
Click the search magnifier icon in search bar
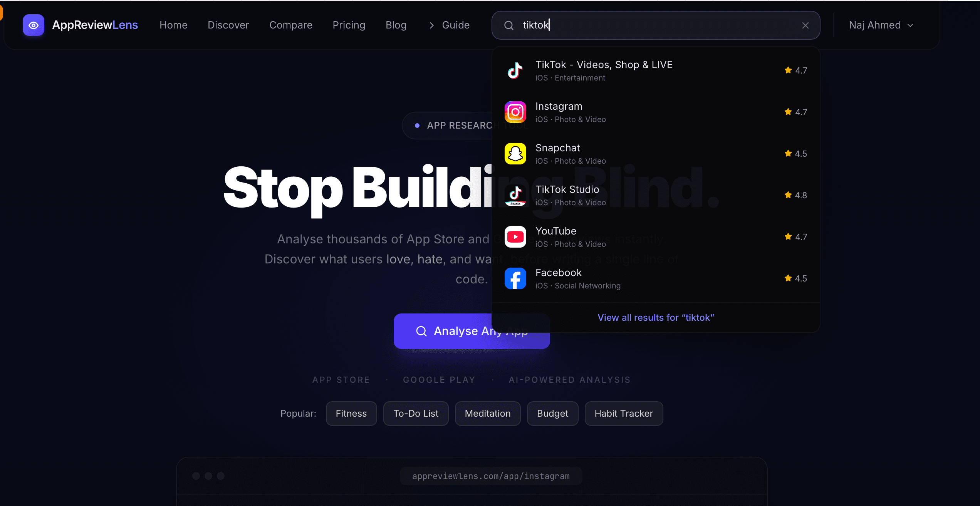pyautogui.click(x=508, y=25)
